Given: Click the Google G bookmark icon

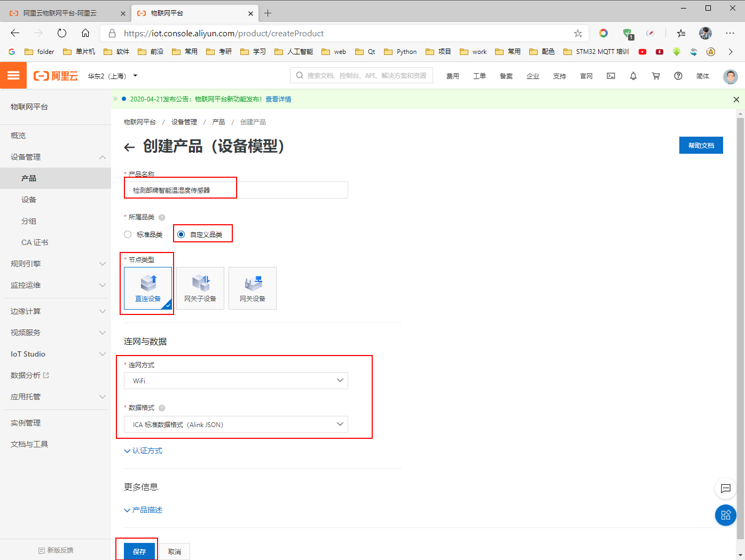Looking at the screenshot, I should pyautogui.click(x=12, y=52).
